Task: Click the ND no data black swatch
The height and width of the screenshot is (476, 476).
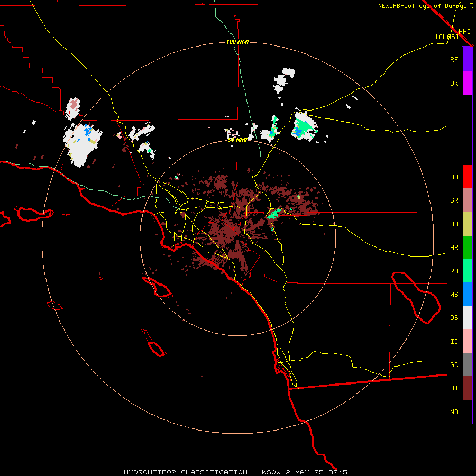Action: (467, 411)
